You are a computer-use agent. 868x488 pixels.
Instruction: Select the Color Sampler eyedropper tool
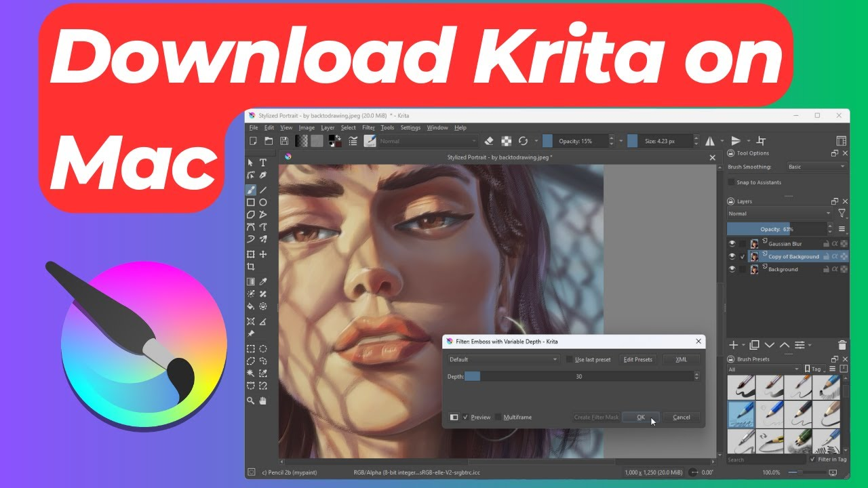263,281
